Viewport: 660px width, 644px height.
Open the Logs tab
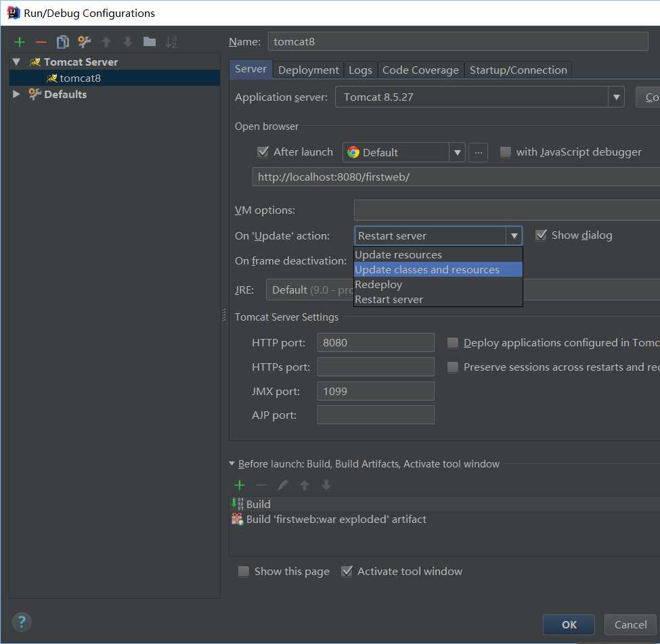click(360, 70)
